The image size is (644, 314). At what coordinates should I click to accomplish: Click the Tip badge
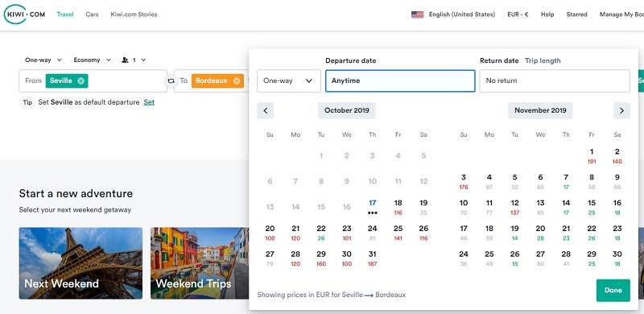coord(27,102)
